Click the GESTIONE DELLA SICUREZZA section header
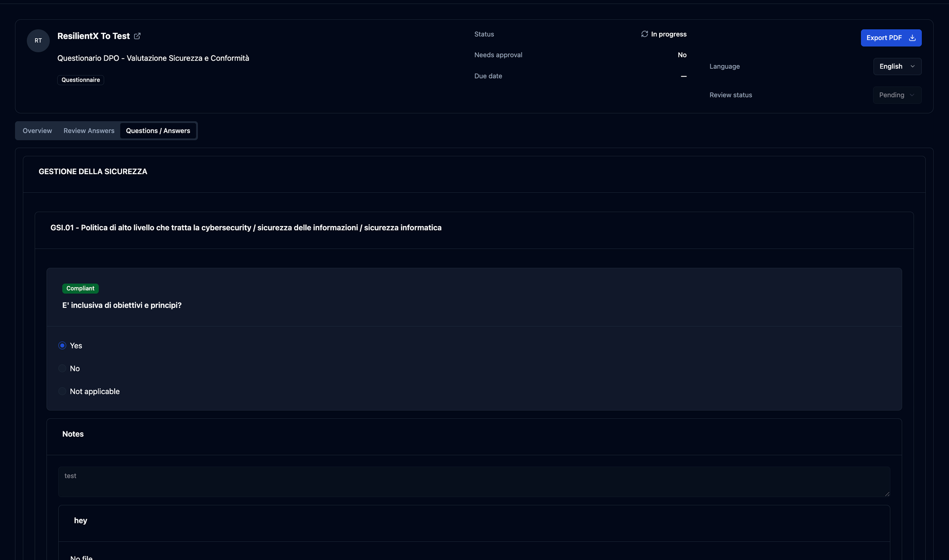Viewport: 949px width, 560px height. (93, 172)
